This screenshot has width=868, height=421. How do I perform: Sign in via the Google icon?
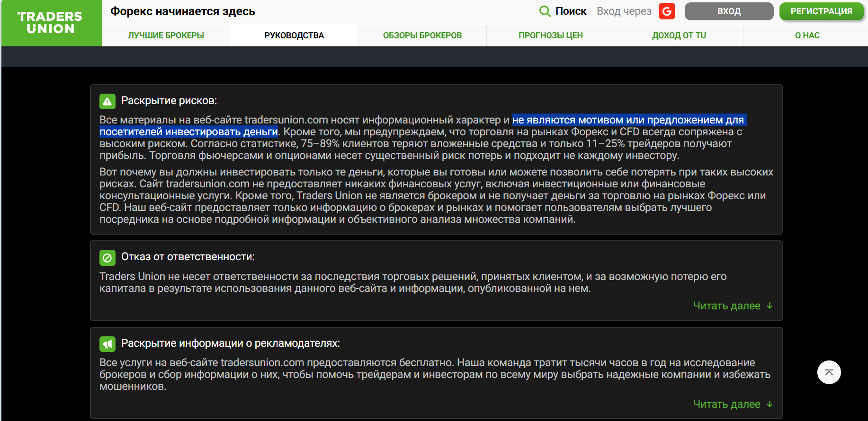coord(667,11)
